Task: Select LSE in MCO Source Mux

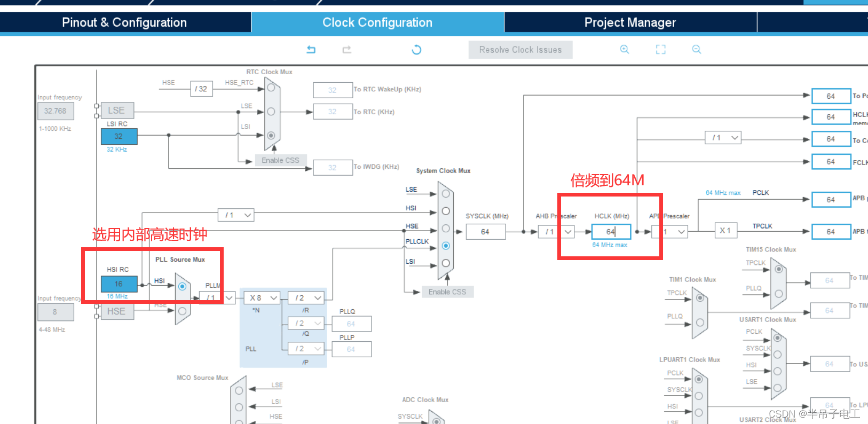Action: 239,390
